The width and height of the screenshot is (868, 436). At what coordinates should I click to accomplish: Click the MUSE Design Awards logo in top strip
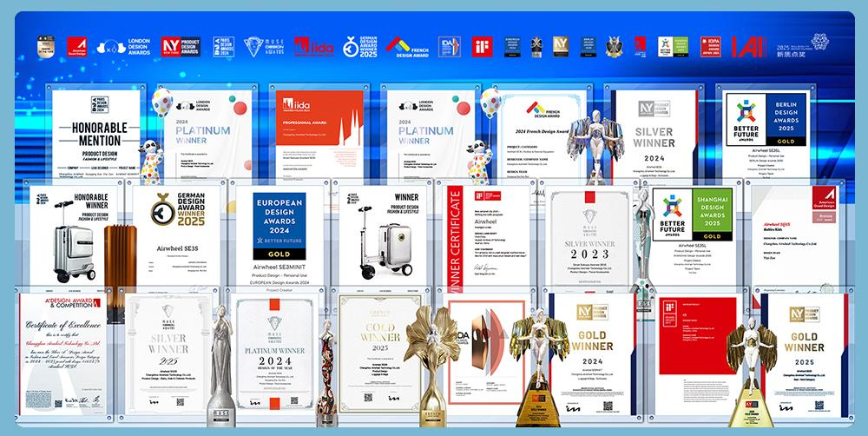(264, 46)
